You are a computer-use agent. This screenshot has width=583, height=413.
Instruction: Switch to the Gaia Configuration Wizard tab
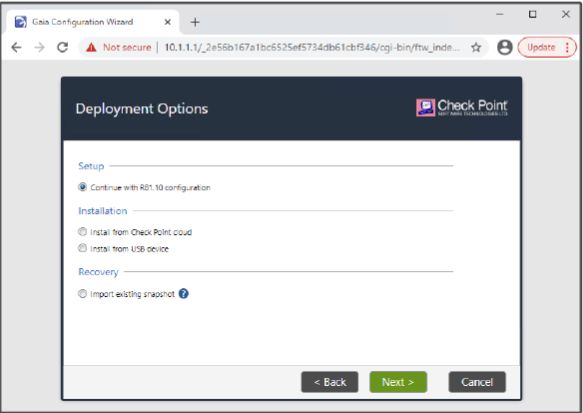coord(83,22)
